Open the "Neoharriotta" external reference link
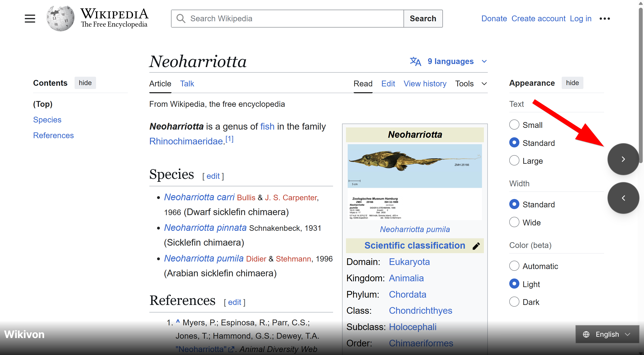This screenshot has height=355, width=644. (205, 349)
